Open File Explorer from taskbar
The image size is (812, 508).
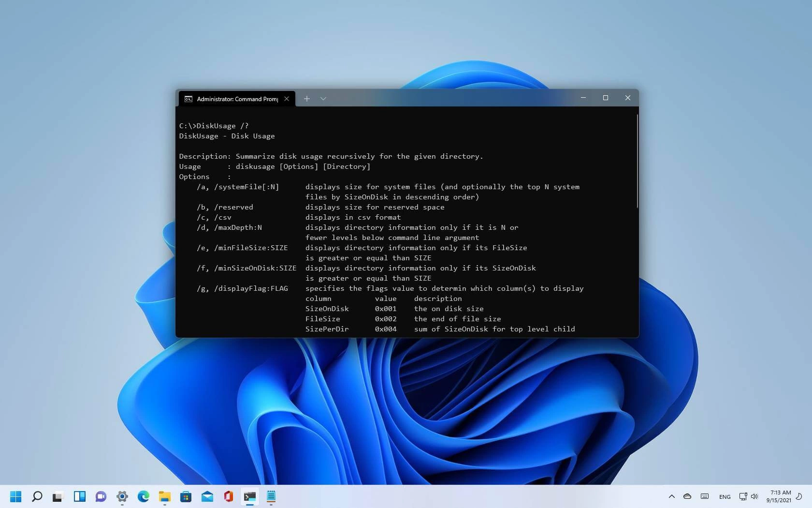coord(165,496)
